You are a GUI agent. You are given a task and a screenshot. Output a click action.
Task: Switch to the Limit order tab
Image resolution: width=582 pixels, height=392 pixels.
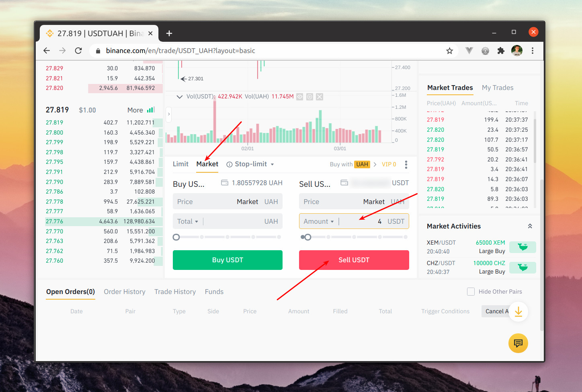click(180, 164)
